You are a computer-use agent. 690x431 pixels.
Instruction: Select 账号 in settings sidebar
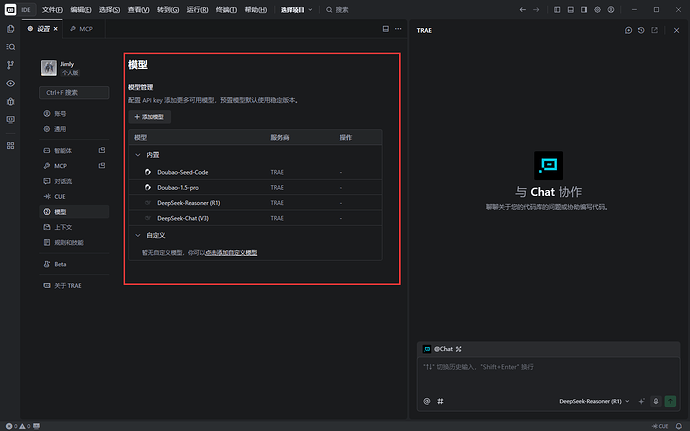74,114
